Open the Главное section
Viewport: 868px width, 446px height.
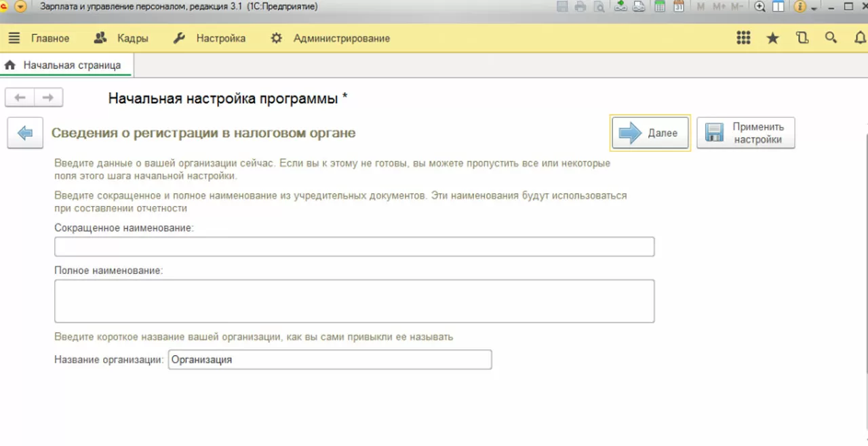pos(50,39)
